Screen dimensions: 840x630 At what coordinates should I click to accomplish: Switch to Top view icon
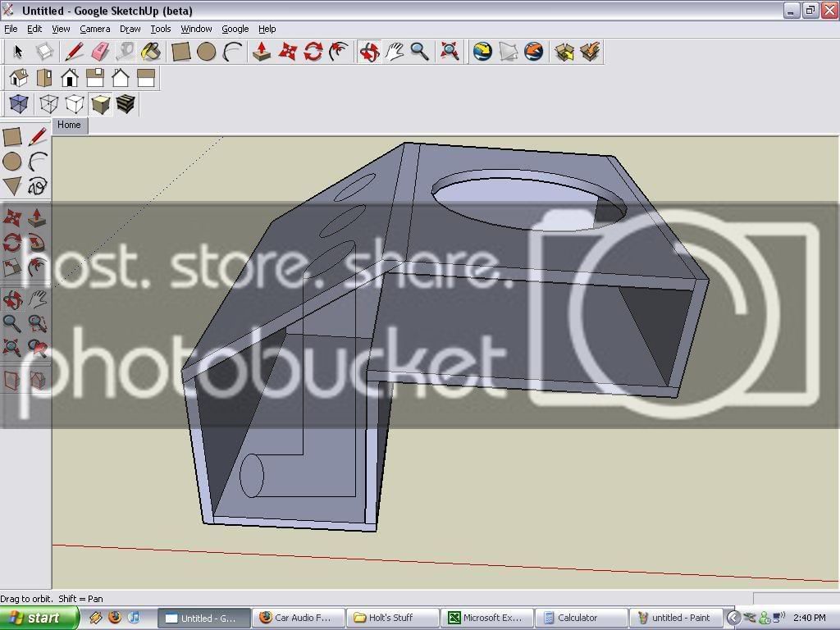pyautogui.click(x=44, y=78)
